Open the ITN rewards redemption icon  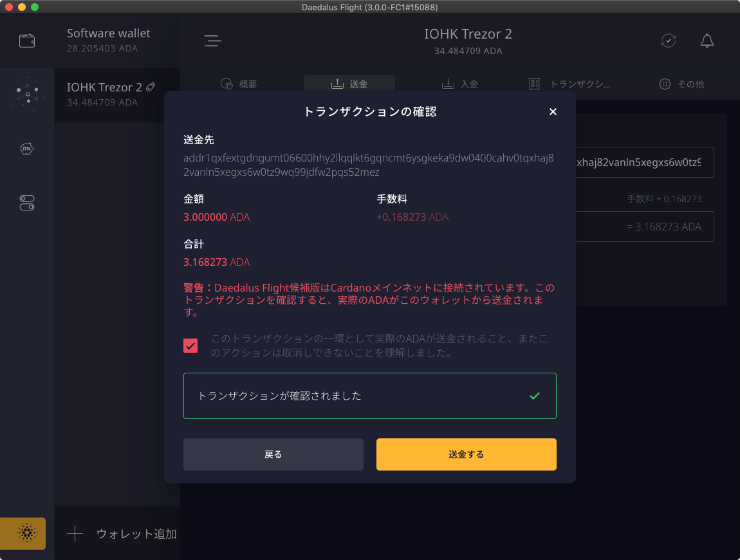pos(27,149)
